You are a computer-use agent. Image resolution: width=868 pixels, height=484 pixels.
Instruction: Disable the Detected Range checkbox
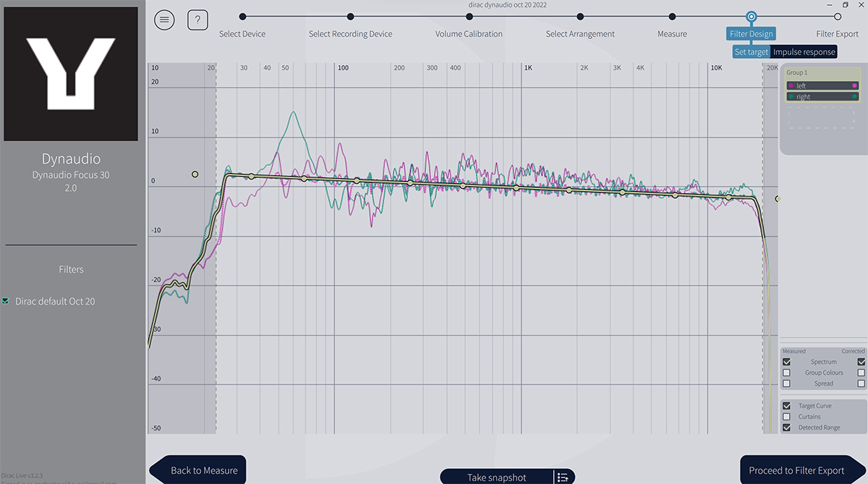tap(786, 428)
